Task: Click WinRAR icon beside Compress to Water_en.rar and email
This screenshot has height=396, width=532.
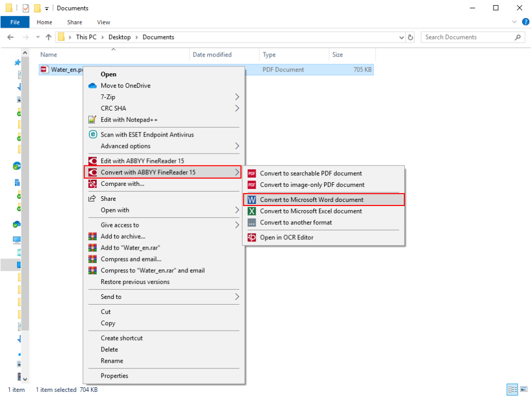Action: coord(92,270)
